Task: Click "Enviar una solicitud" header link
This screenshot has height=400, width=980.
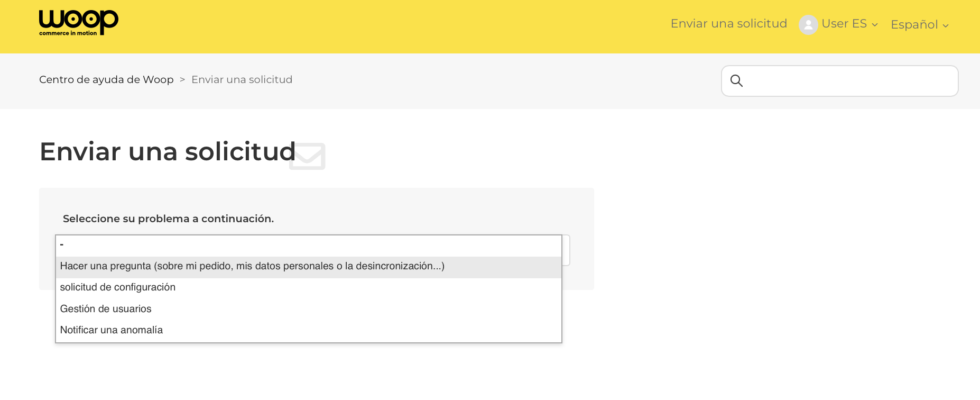Action: pos(728,24)
